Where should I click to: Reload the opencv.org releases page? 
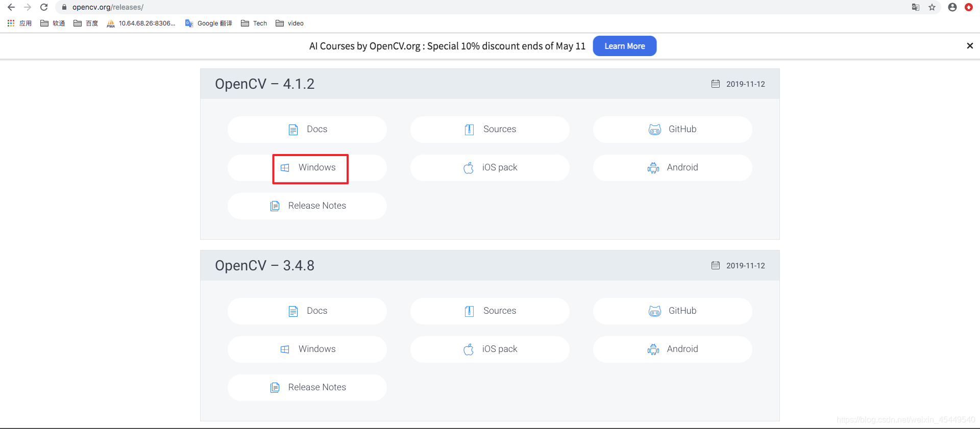click(x=44, y=7)
